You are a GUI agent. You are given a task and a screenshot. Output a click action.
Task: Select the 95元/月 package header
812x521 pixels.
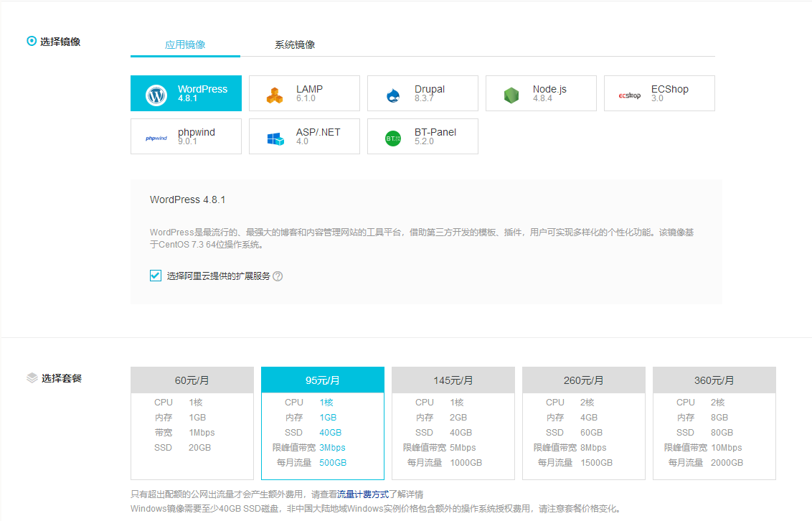pyautogui.click(x=323, y=380)
